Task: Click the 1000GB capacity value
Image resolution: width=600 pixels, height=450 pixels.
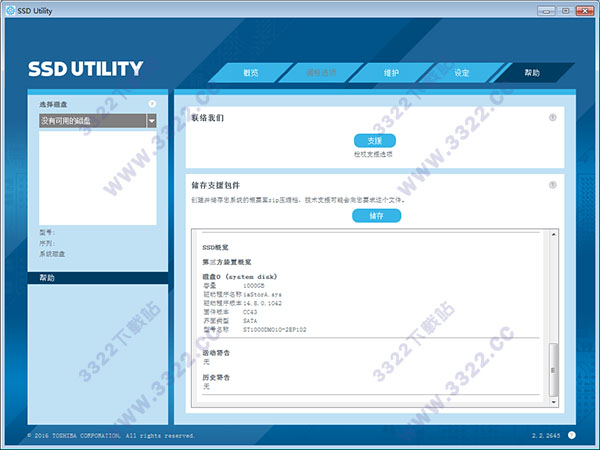Action: 254,286
